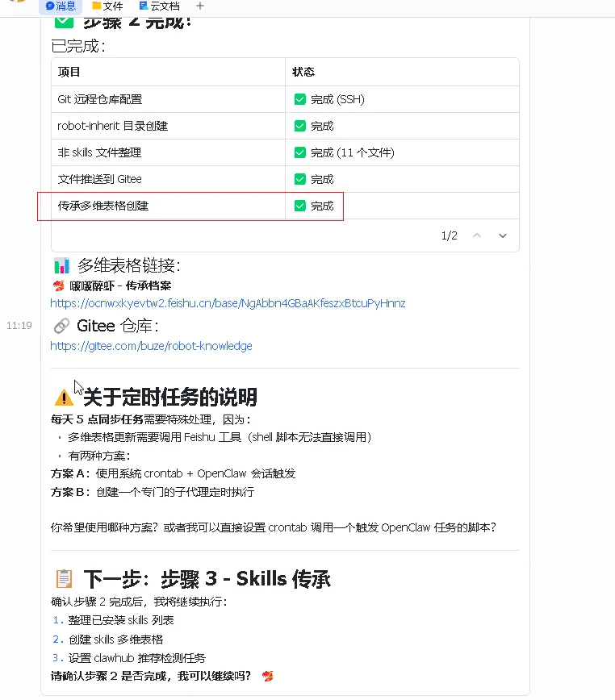Image resolution: width=615 pixels, height=700 pixels.
Task: Click list item 整理已安装 skills 列表
Action: (120, 620)
